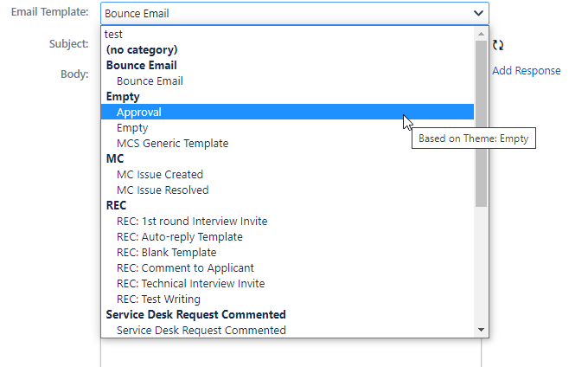The width and height of the screenshot is (588, 367).
Task: Choose the Bounce Email indented option
Action: click(x=287, y=80)
